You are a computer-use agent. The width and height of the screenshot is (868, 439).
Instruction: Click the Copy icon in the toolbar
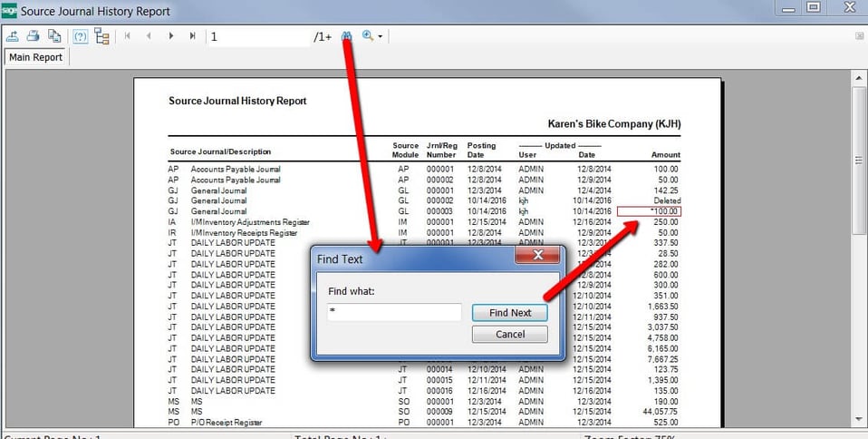point(54,36)
